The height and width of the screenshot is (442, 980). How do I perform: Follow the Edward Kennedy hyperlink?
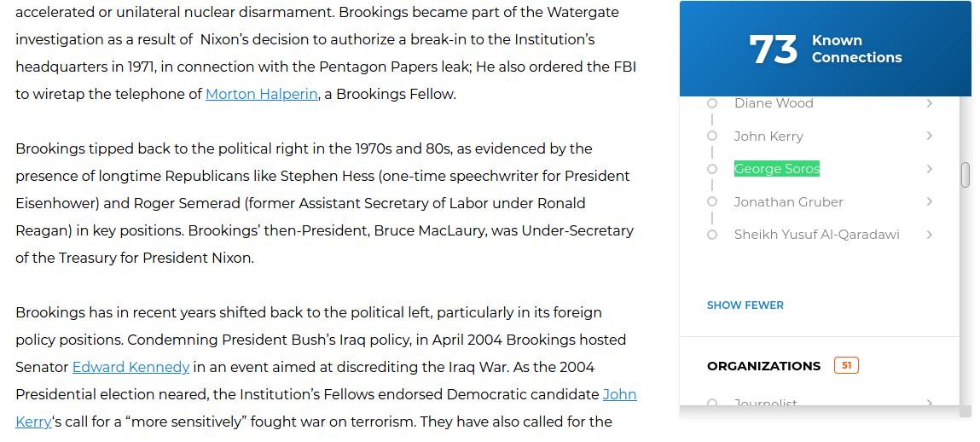pyautogui.click(x=130, y=367)
